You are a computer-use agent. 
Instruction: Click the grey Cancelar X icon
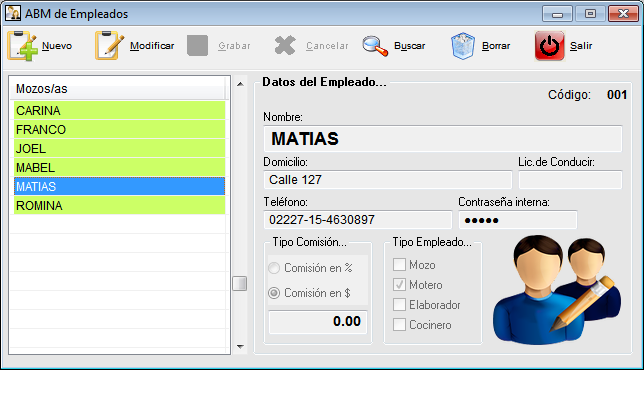pyautogui.click(x=285, y=46)
